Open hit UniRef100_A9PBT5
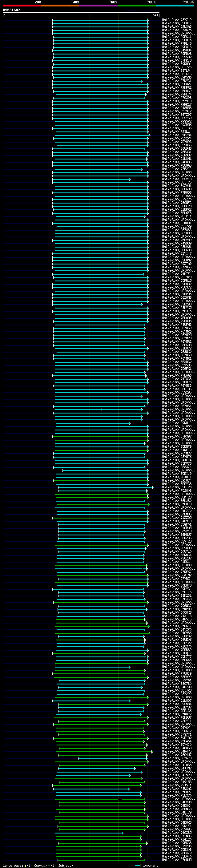Viewport: 197px width, 868px height. (x=177, y=40)
